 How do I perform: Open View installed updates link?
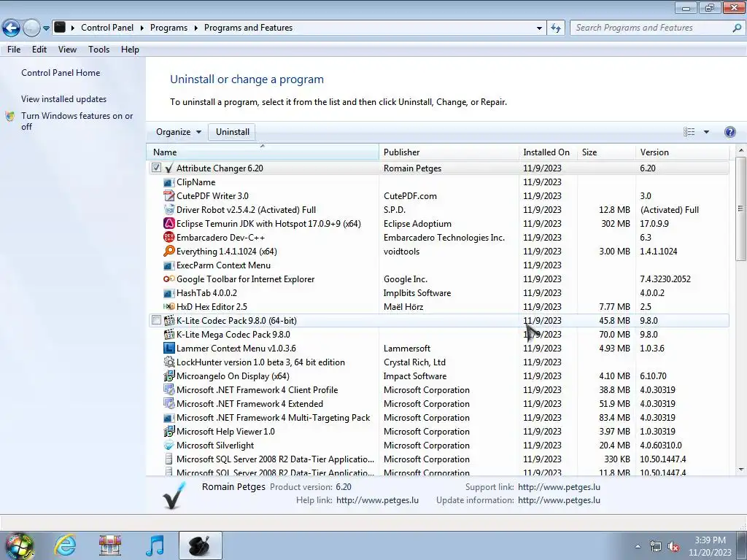pyautogui.click(x=64, y=99)
